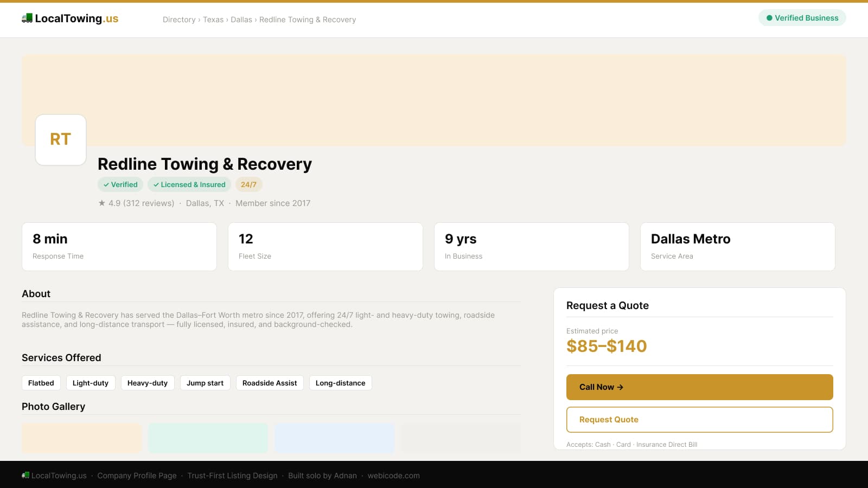Open the 4.9 (312 reviews) rating
The height and width of the screenshot is (488, 868).
click(x=141, y=203)
